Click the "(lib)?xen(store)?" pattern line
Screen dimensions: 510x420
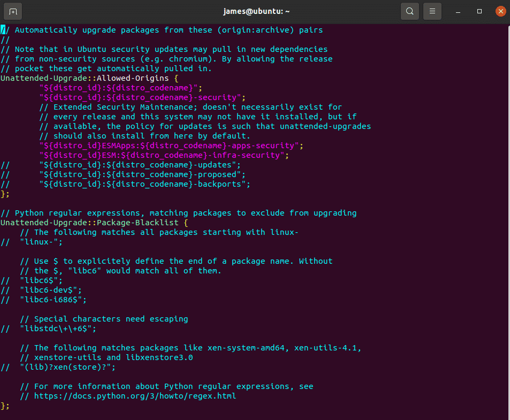pos(58,367)
